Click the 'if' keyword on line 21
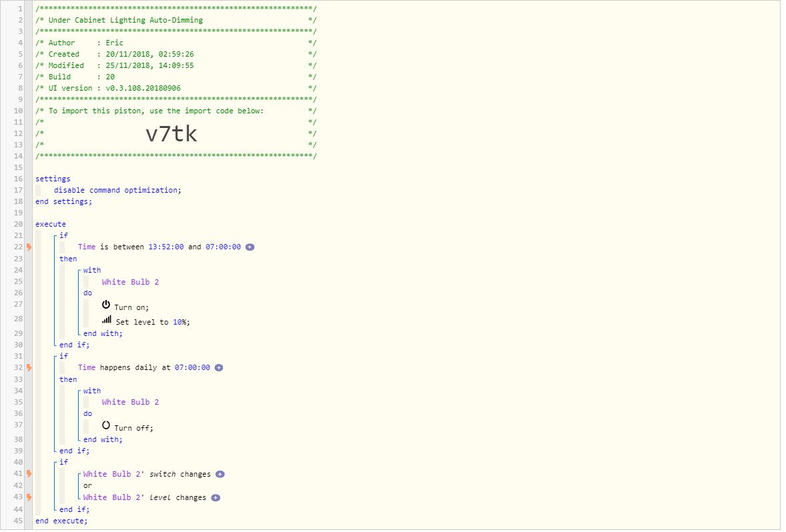786x532 pixels. [x=63, y=235]
